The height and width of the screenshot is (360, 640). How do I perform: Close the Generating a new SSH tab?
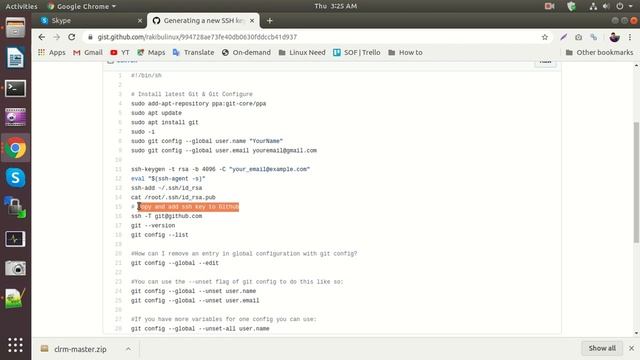tap(252, 20)
